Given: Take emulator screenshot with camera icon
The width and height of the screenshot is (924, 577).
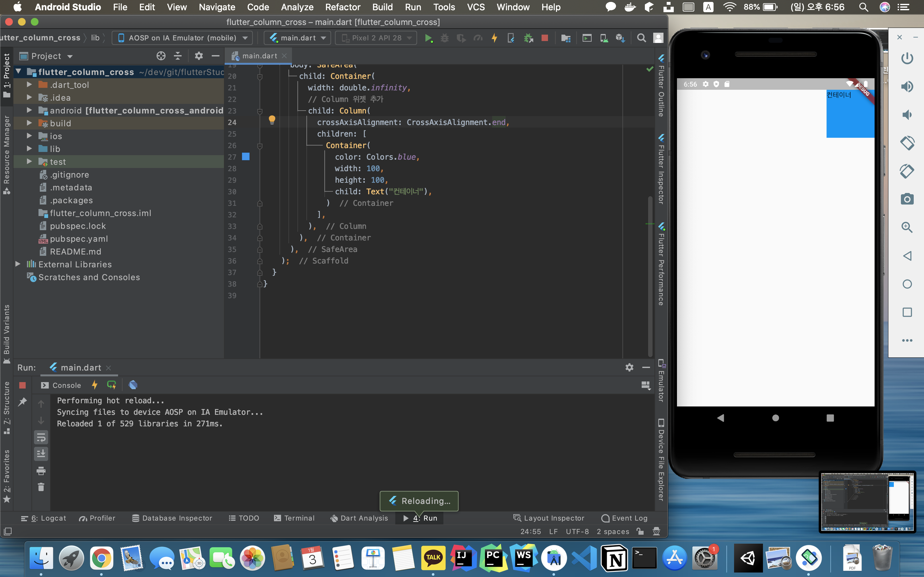Looking at the screenshot, I should (x=907, y=199).
